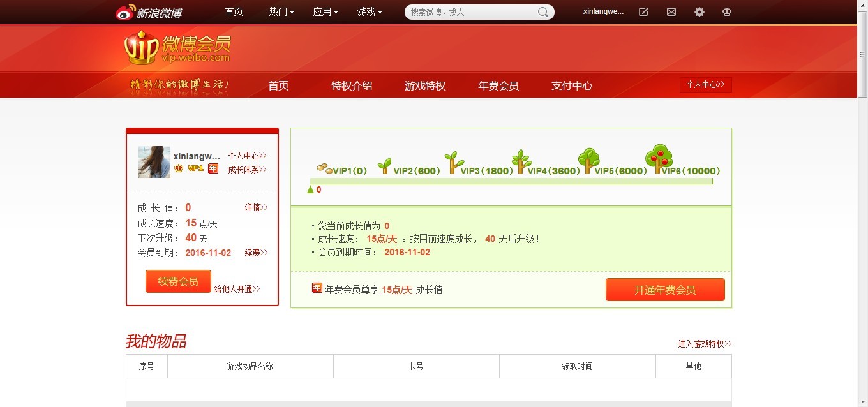Image resolution: width=868 pixels, height=407 pixels.
Task: Click the 会员到期时间 date 2016-11-02
Action: (407, 253)
